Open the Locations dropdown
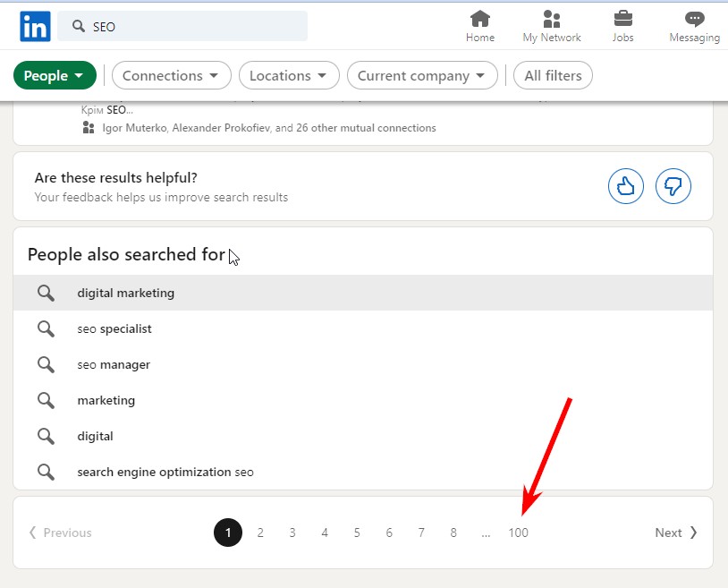This screenshot has width=728, height=588. [x=288, y=75]
